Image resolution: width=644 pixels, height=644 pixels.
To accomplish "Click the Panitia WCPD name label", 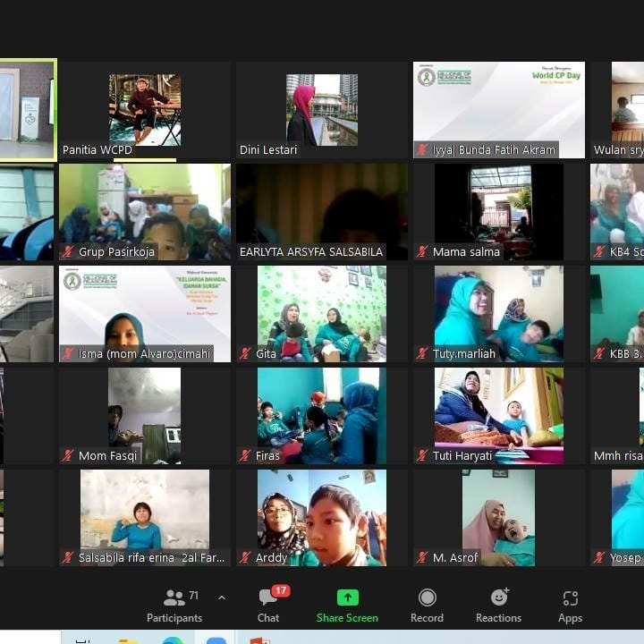I will pyautogui.click(x=97, y=150).
